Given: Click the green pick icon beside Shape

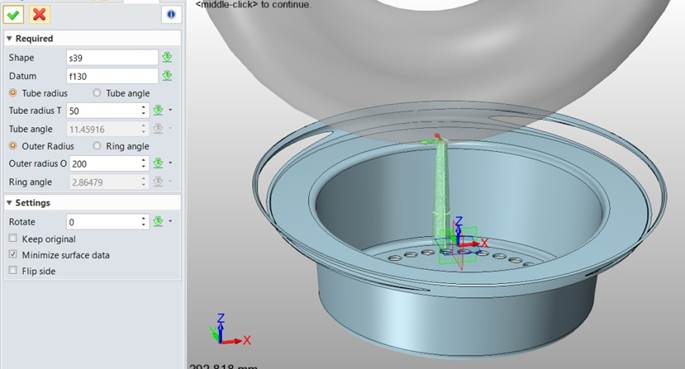Looking at the screenshot, I should (167, 57).
